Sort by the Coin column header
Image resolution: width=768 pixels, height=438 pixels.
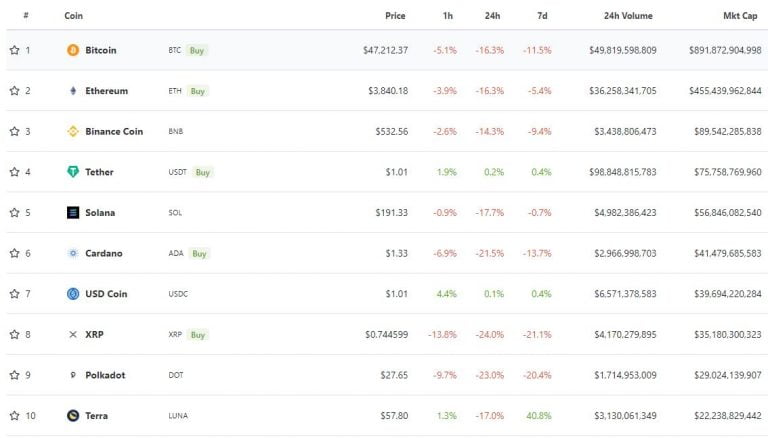(73, 16)
